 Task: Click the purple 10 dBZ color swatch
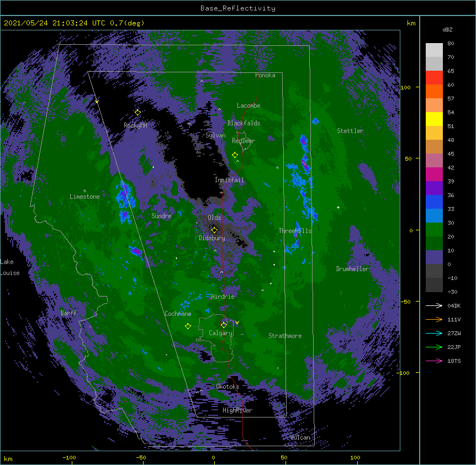(434, 257)
